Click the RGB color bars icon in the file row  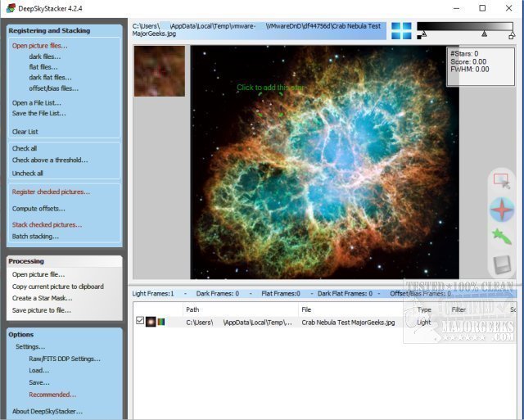click(x=161, y=322)
